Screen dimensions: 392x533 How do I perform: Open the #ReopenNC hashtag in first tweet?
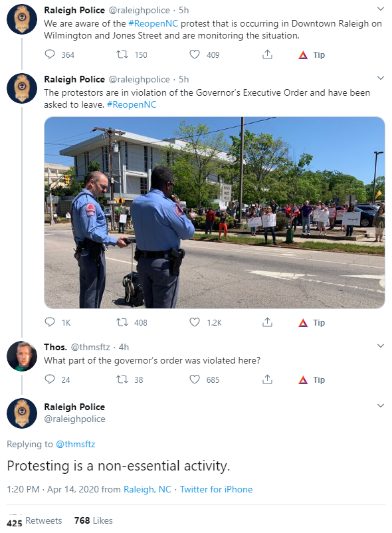[153, 23]
